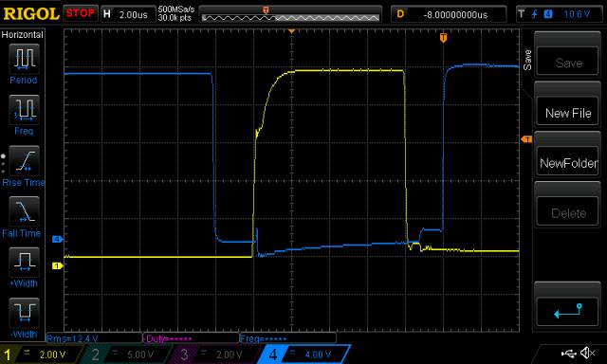Click the horizontal timebase 2.00us field
This screenshot has width=607, height=364.
coord(128,14)
